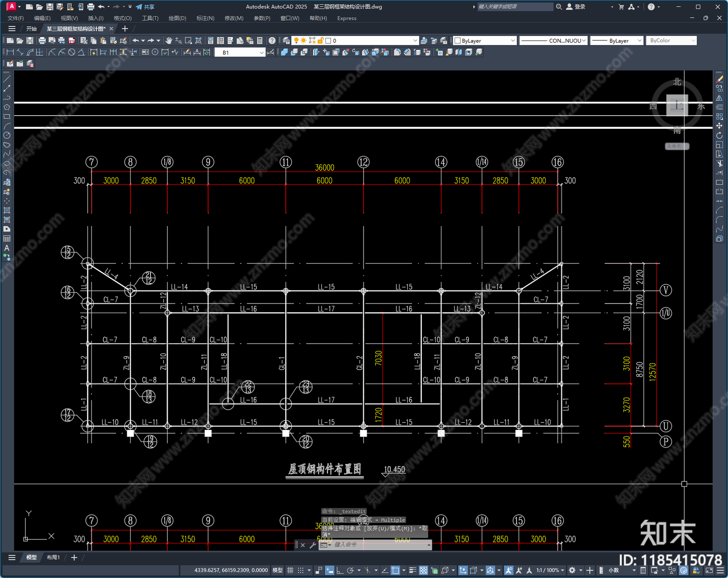Click the Multiline Text A tool
728x578 pixels.
7,248
